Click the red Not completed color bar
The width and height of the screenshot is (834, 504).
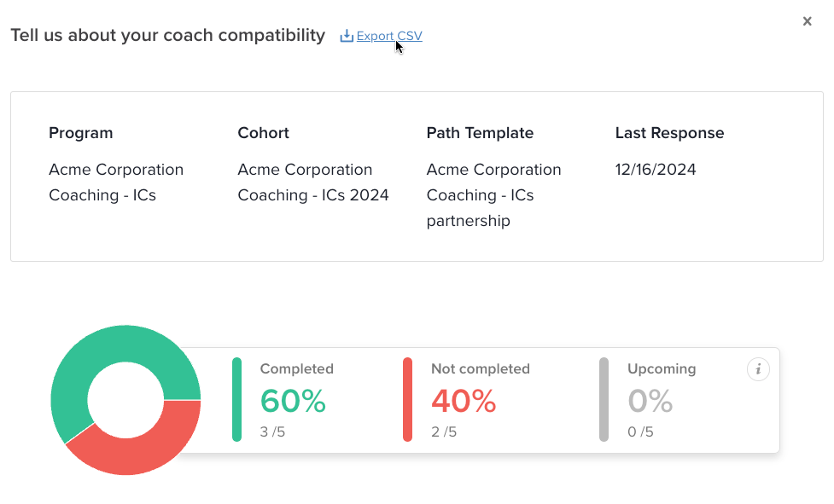pos(407,399)
